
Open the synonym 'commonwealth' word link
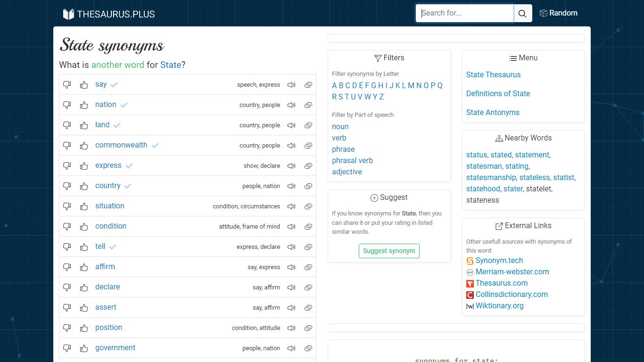pos(121,145)
